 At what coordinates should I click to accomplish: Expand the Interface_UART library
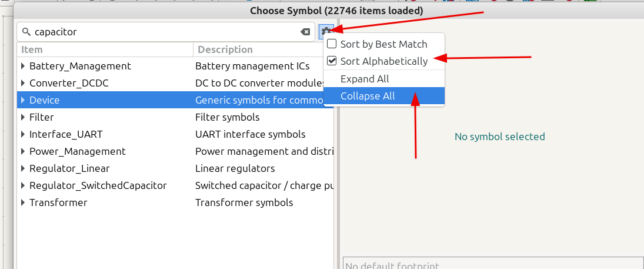(x=23, y=134)
